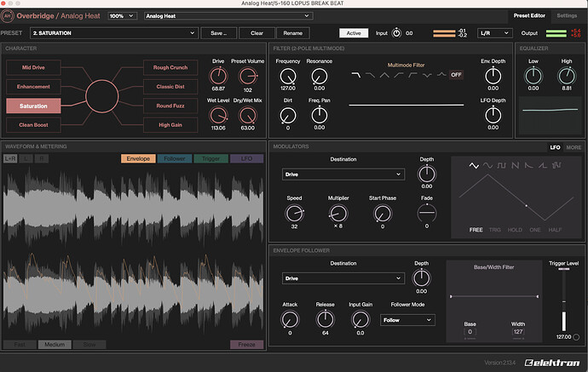Viewport: 588px width, 372px height.
Task: Click the Drive knob at 68.87
Action: pos(218,76)
